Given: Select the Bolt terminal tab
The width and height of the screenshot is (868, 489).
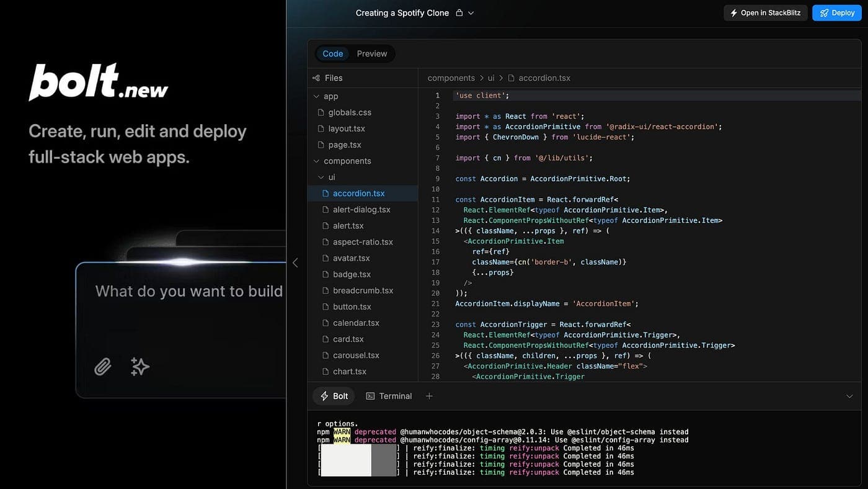Looking at the screenshot, I should (334, 396).
